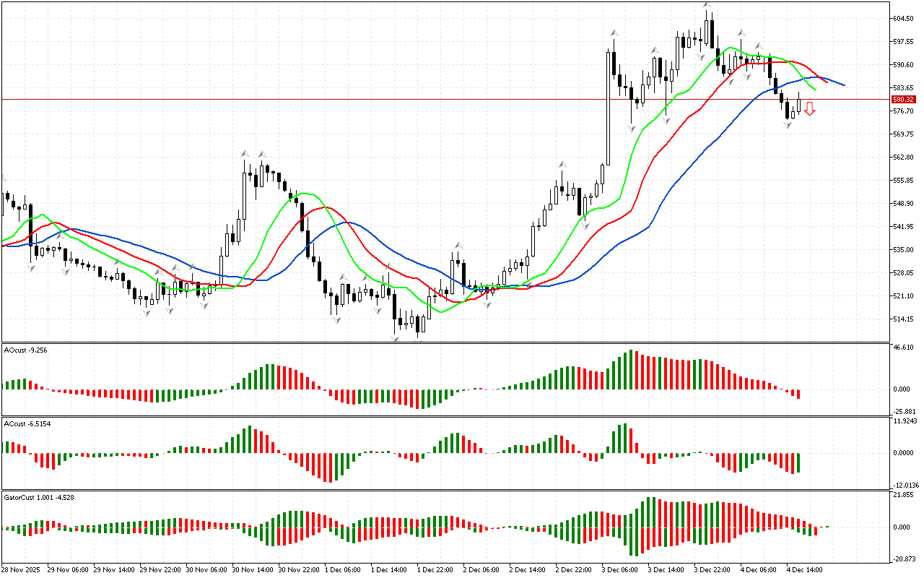
Task: Click the fractal arrow below the lowest candle
Action: pos(396,339)
